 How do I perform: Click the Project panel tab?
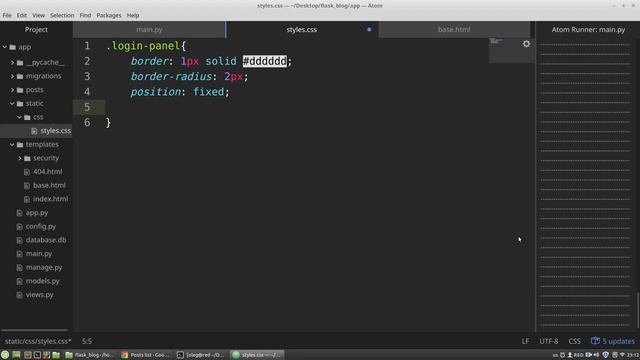click(36, 29)
